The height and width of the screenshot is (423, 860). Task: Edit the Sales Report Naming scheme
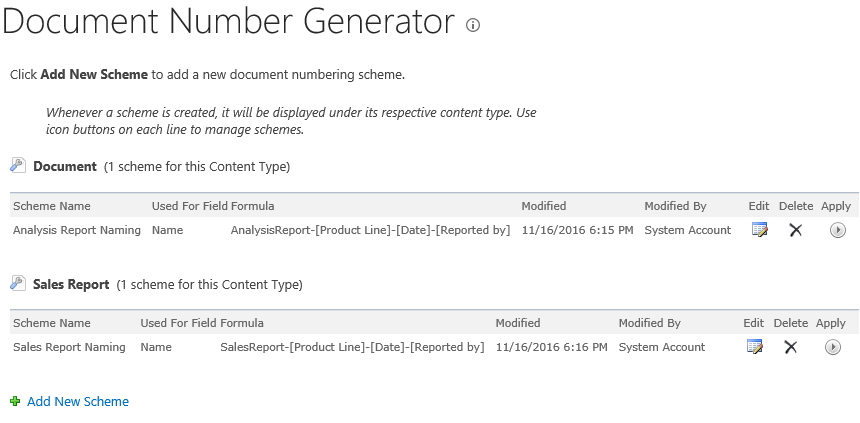[x=754, y=347]
